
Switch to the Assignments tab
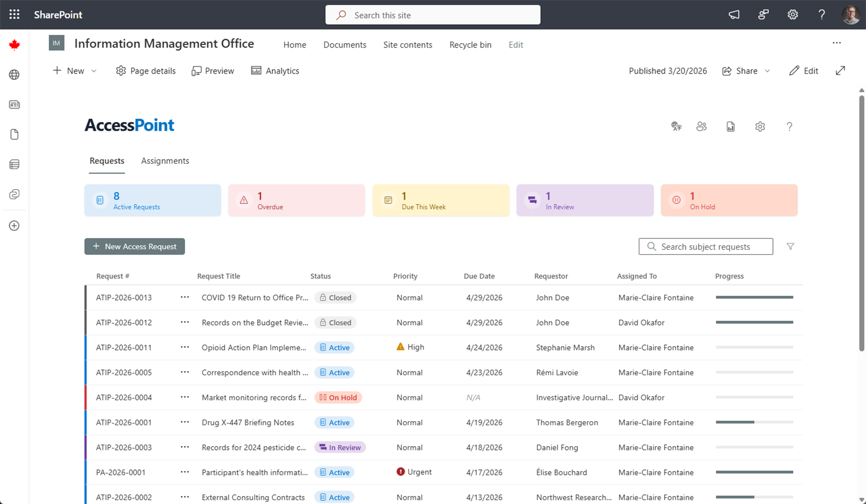point(165,161)
